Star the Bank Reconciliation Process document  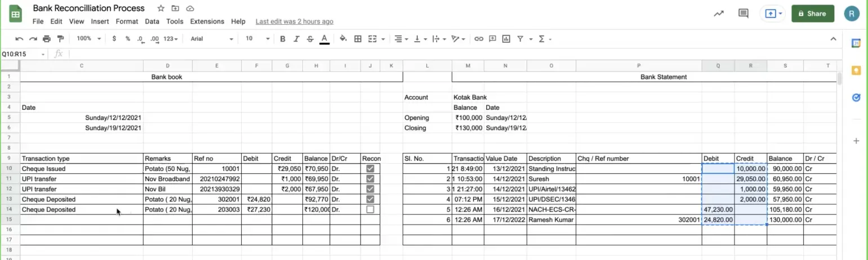click(161, 8)
